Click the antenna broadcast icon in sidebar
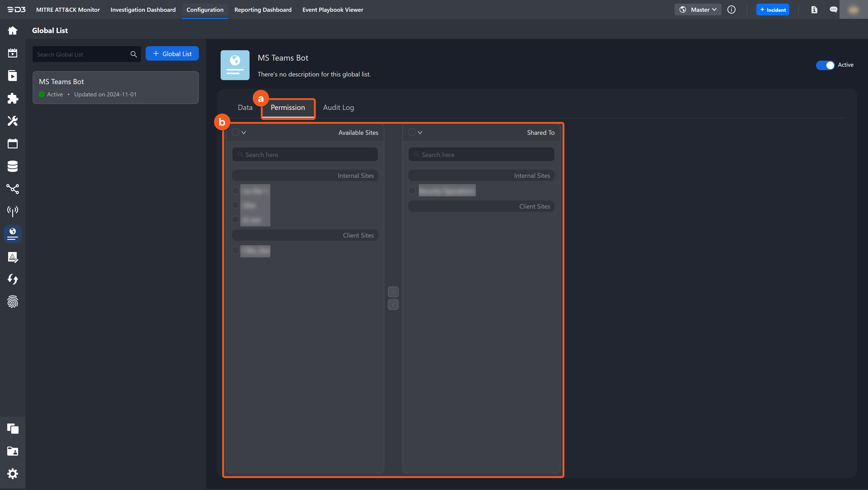Screen dimensions: 868x490 [x=12, y=211]
